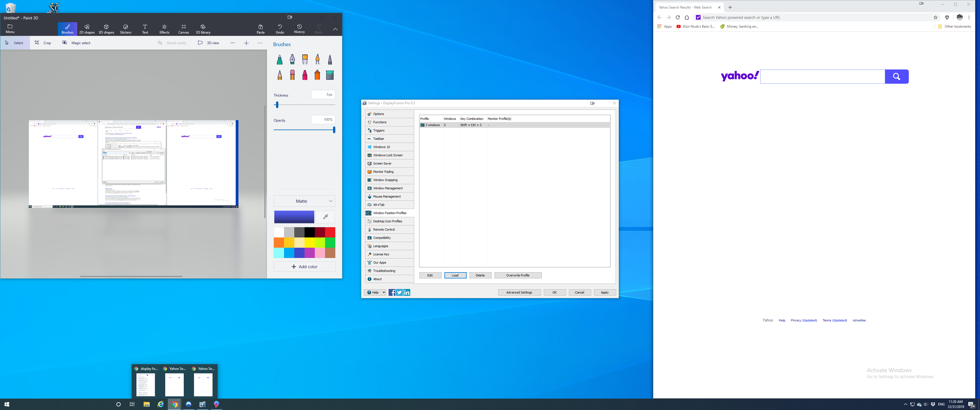Click the History icon in Paint 3D
Screen dimensions: 980x410
(299, 29)
